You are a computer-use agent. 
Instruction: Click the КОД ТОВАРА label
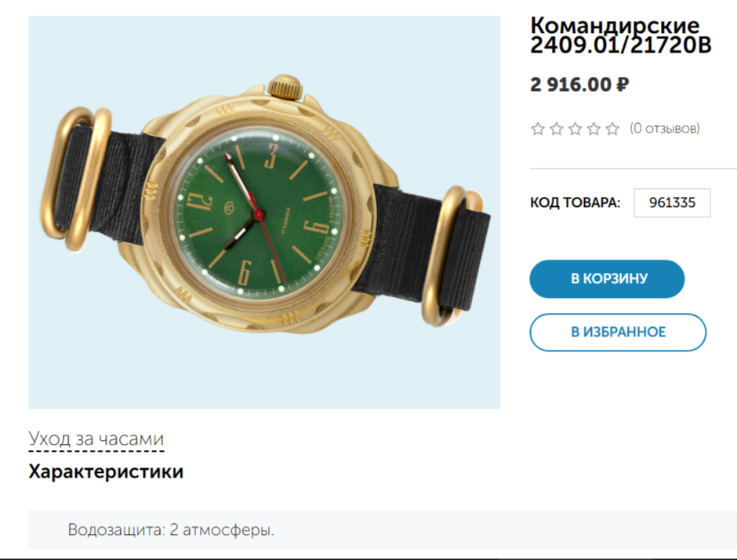(575, 202)
